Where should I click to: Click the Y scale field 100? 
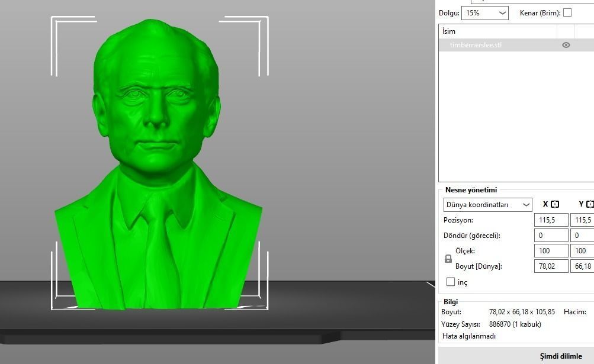point(582,251)
